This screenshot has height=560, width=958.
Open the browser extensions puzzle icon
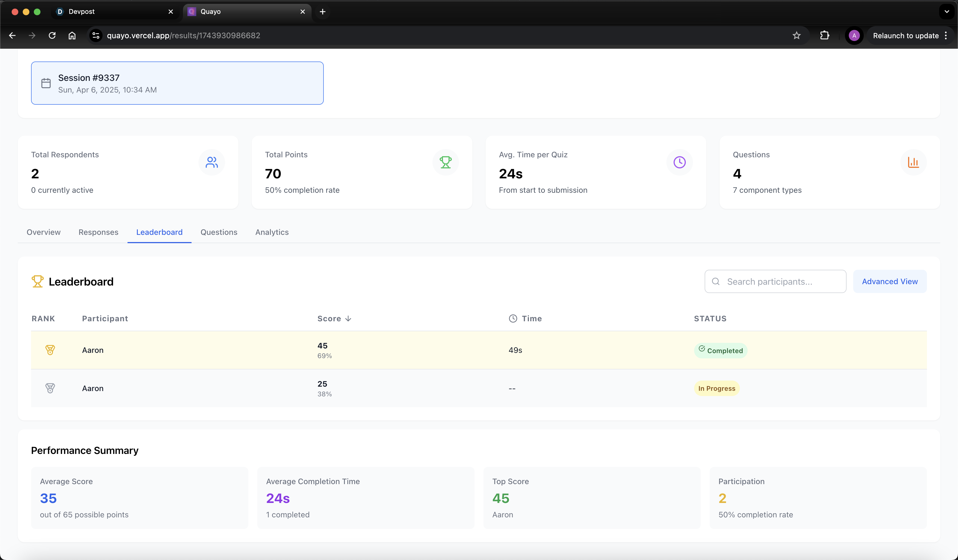coord(824,35)
